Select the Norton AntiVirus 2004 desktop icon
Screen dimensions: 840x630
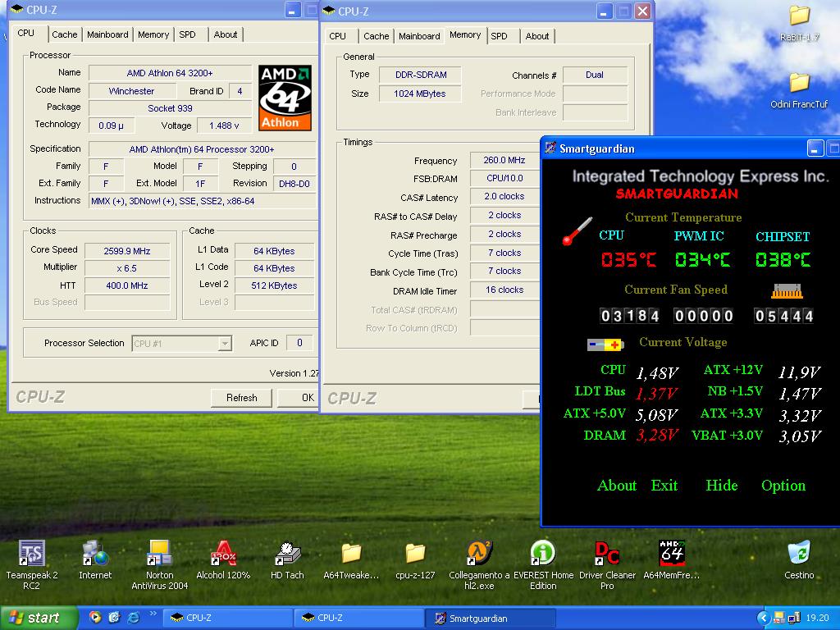[160, 554]
